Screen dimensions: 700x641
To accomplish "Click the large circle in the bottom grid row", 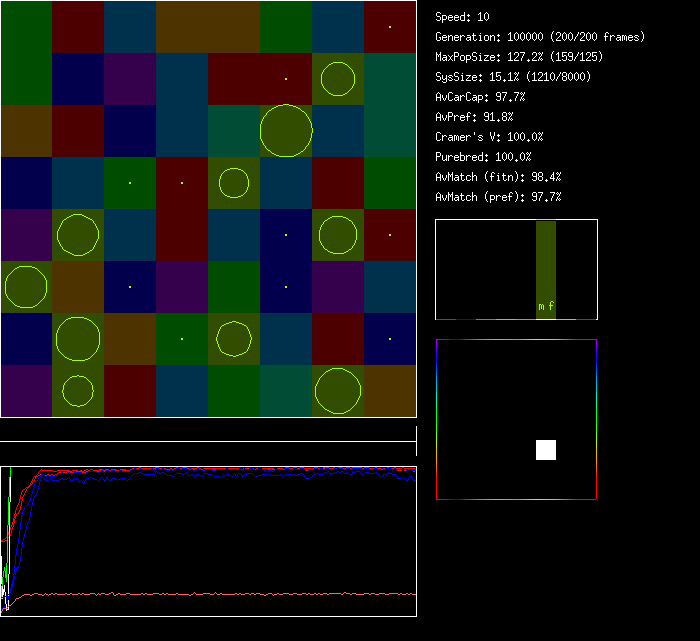I will point(338,391).
